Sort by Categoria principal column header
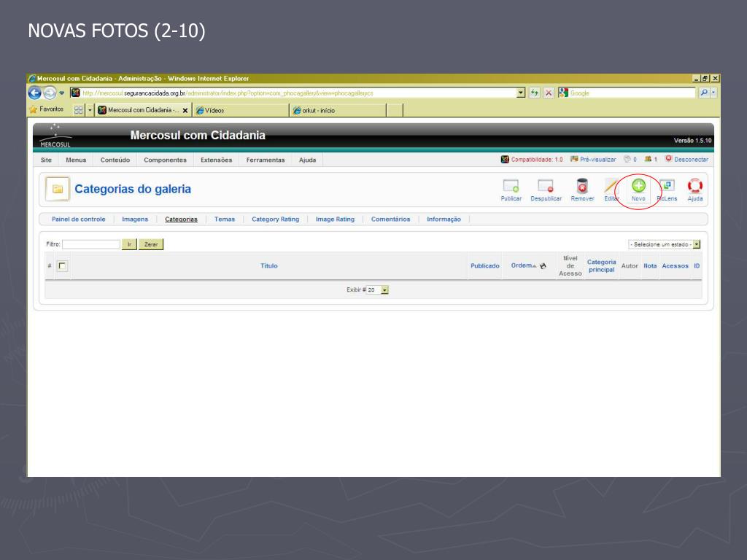747x560 pixels. (601, 265)
